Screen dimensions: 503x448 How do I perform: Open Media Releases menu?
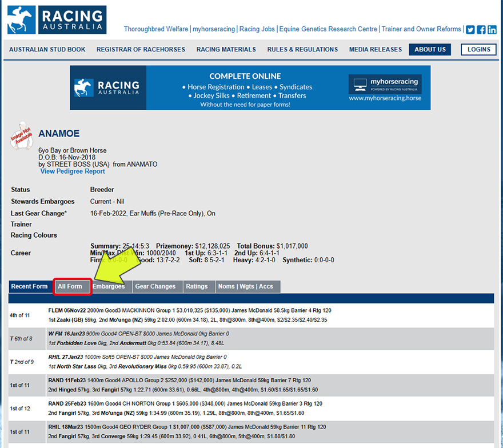(376, 50)
